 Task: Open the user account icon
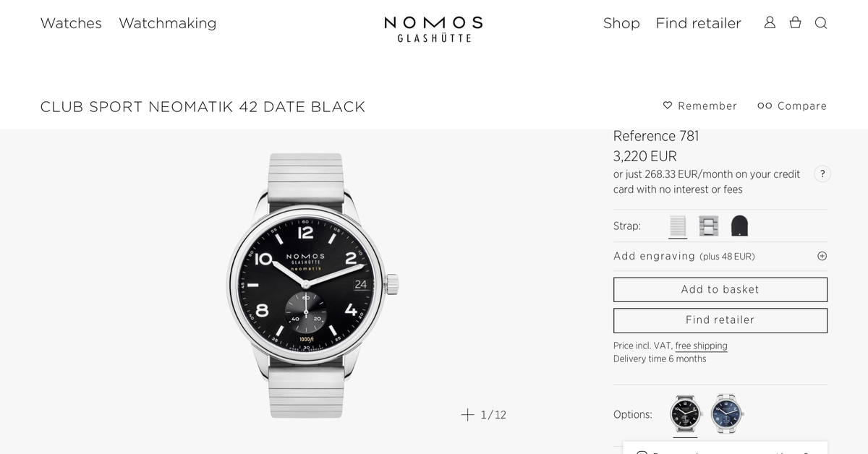click(x=770, y=22)
